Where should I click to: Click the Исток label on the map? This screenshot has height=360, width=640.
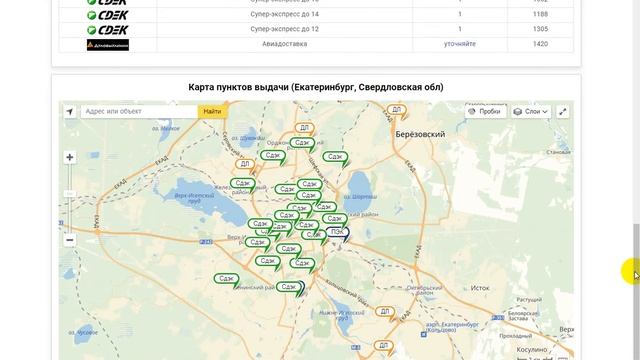tap(480, 288)
